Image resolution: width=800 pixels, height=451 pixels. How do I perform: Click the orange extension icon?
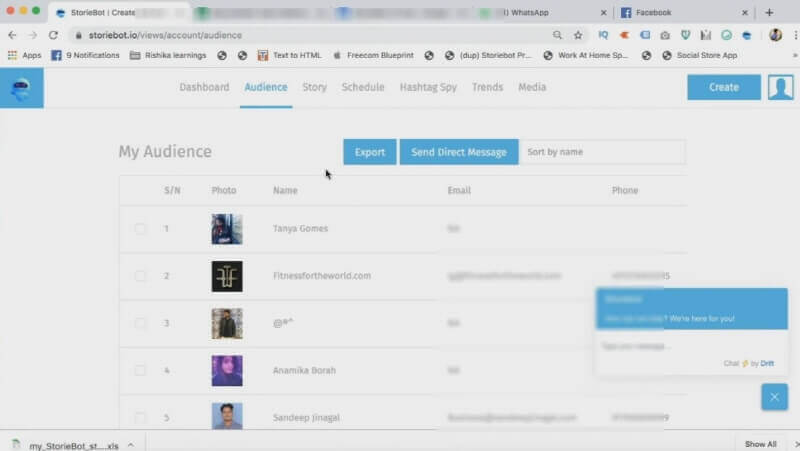[624, 35]
